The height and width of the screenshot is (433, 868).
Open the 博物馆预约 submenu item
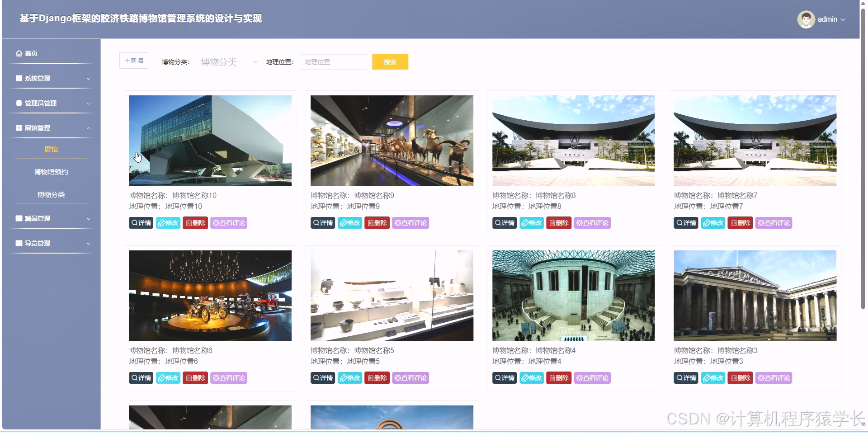coord(51,172)
